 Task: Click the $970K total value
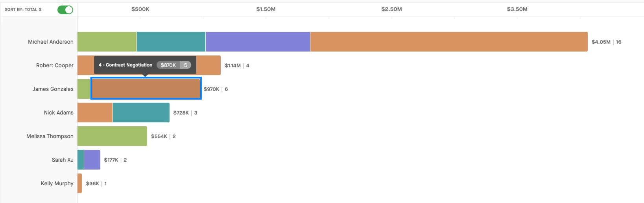pos(211,89)
